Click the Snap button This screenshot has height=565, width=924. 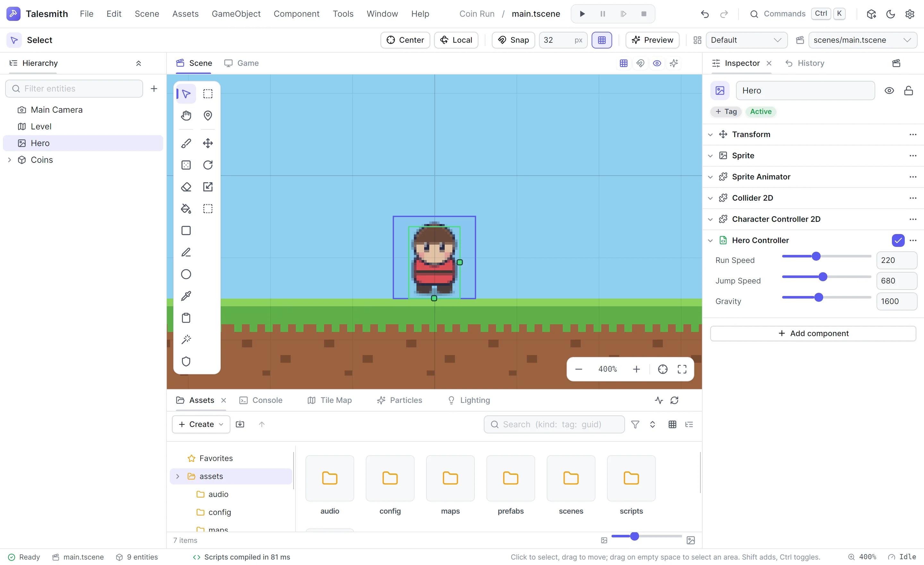pyautogui.click(x=513, y=40)
